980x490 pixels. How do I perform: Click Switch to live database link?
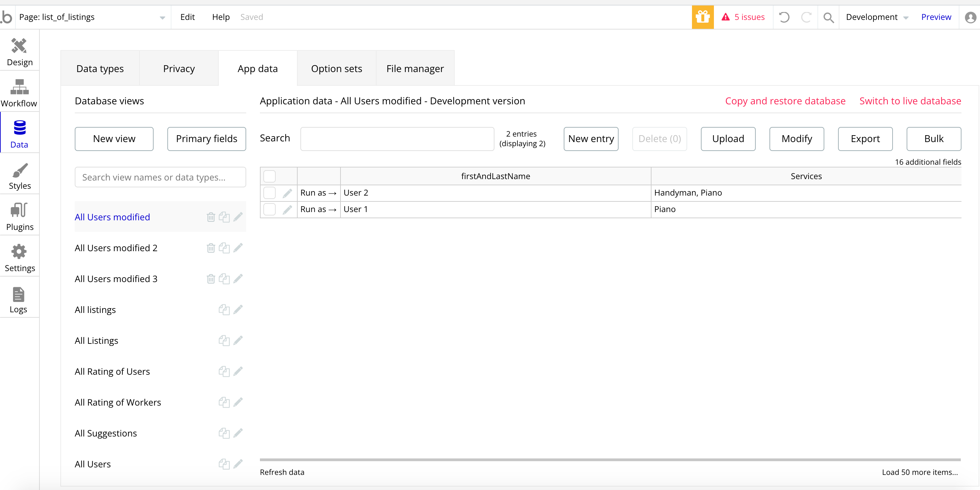[910, 101]
